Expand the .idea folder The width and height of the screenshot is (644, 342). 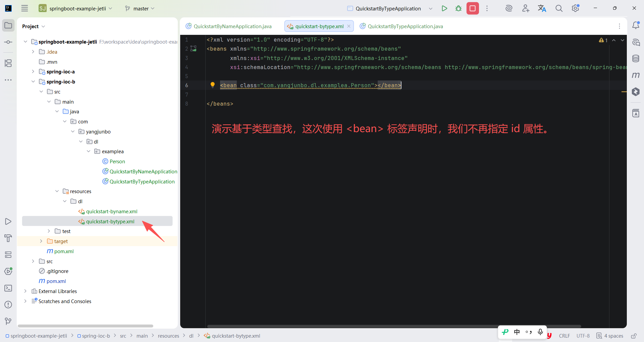tap(33, 52)
